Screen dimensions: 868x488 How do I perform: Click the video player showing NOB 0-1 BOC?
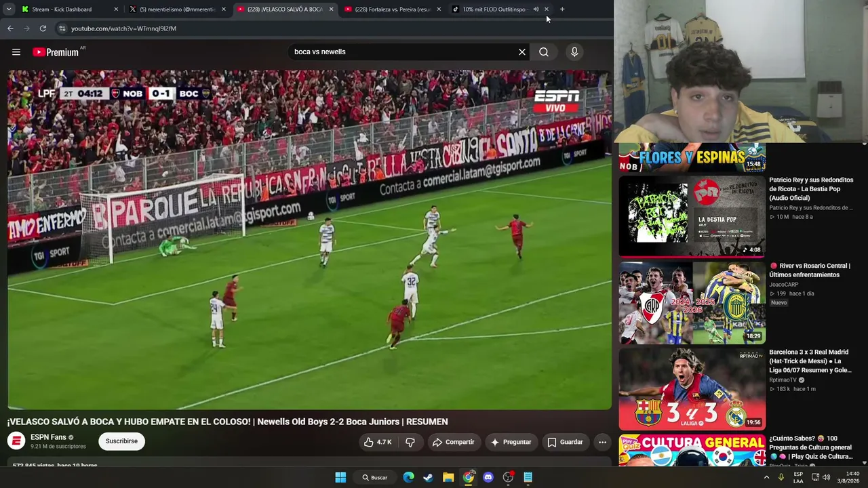coord(309,239)
